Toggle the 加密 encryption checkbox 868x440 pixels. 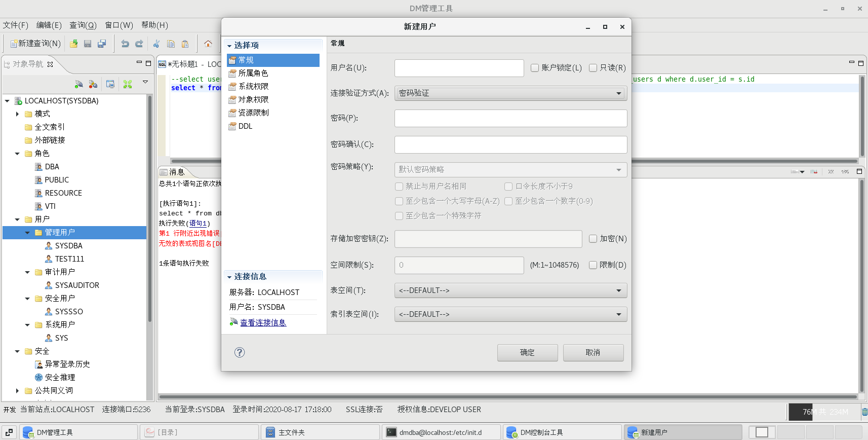[x=593, y=239]
